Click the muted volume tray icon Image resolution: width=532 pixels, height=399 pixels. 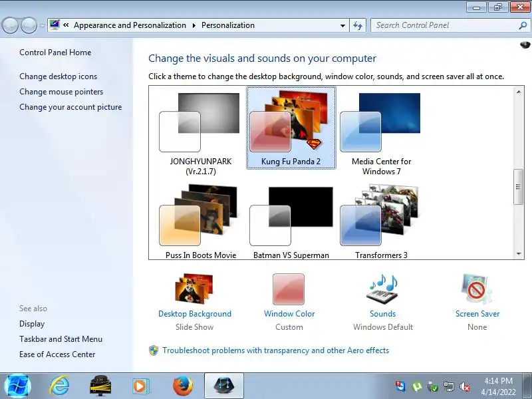pos(465,386)
